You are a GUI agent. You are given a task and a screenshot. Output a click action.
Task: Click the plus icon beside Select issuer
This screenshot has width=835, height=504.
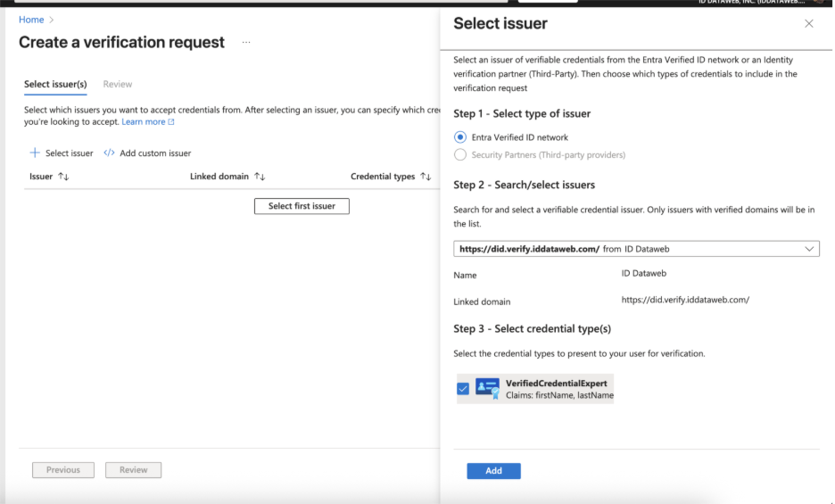35,153
